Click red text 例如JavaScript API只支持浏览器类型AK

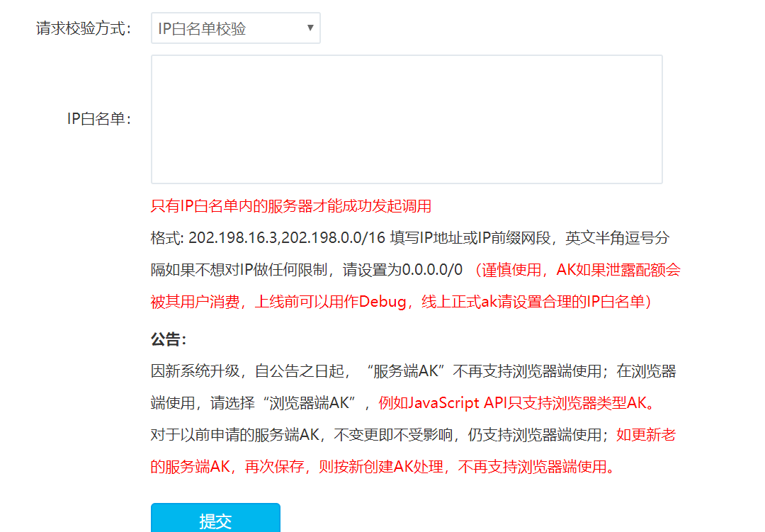tap(516, 403)
